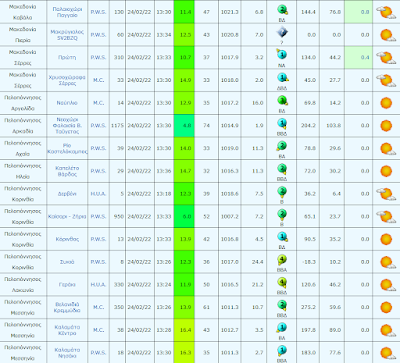This screenshot has height=363, width=400.
Task: Click the weather icon for Καλαμάτα Κέντρο
Action: pyautogui.click(x=387, y=330)
